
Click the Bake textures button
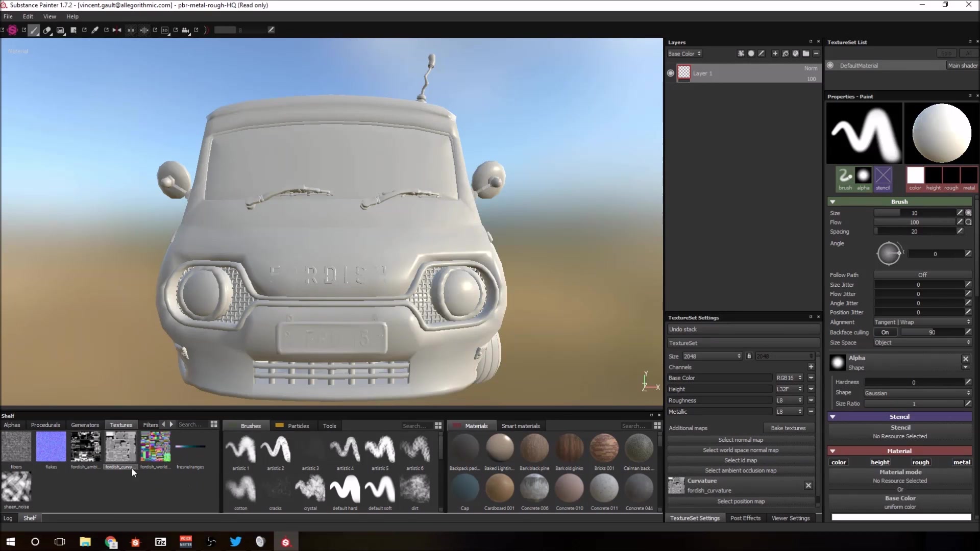[x=789, y=428]
